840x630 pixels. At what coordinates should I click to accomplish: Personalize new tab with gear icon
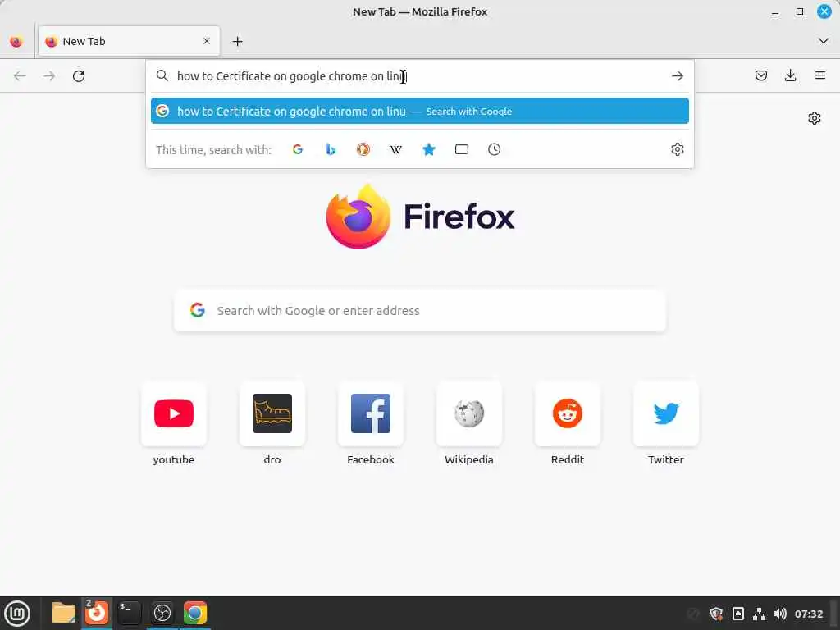click(815, 118)
